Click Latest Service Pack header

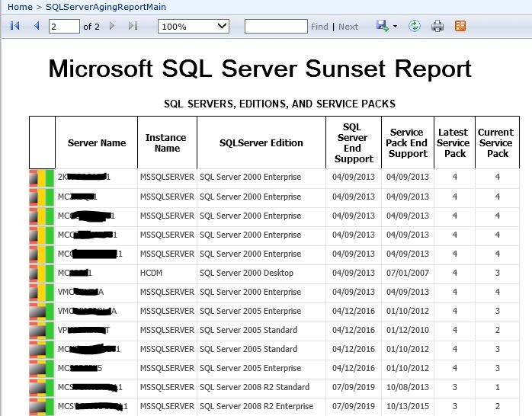(454, 142)
